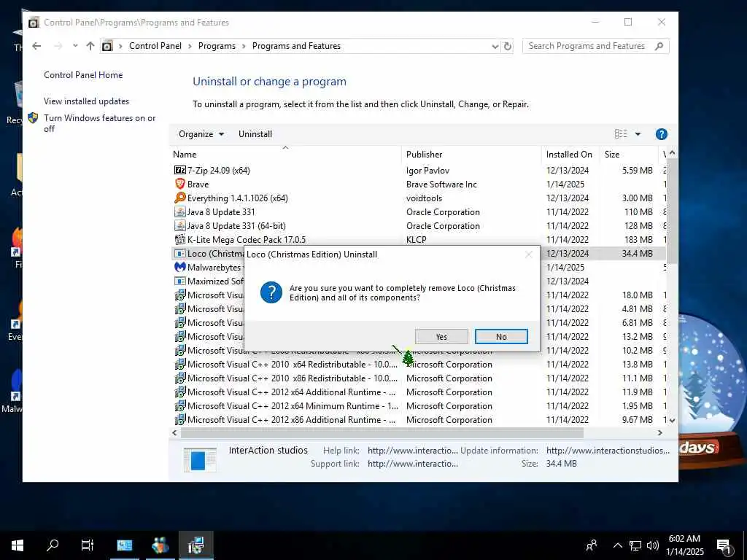
Task: Close the Loco Uninstall dialog
Action: click(528, 254)
